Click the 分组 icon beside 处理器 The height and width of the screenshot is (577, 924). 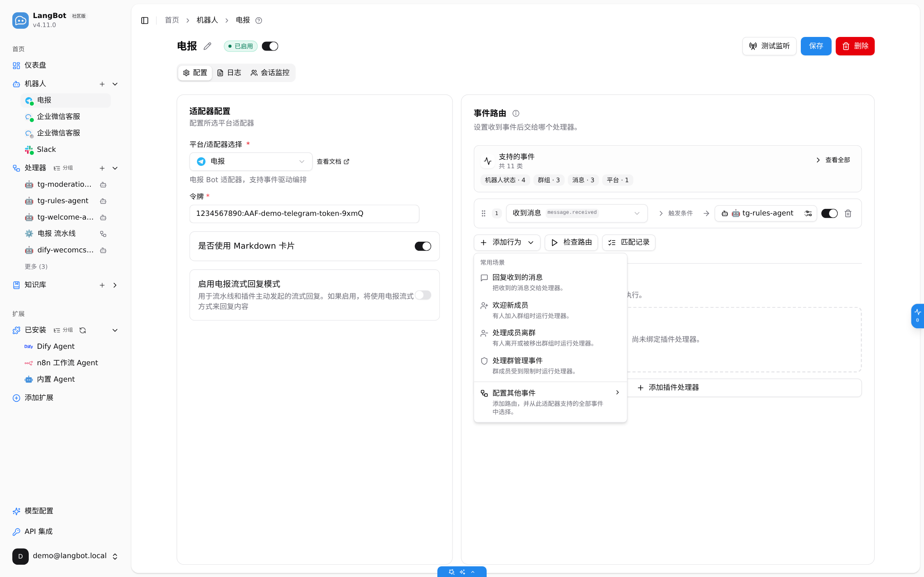click(63, 168)
